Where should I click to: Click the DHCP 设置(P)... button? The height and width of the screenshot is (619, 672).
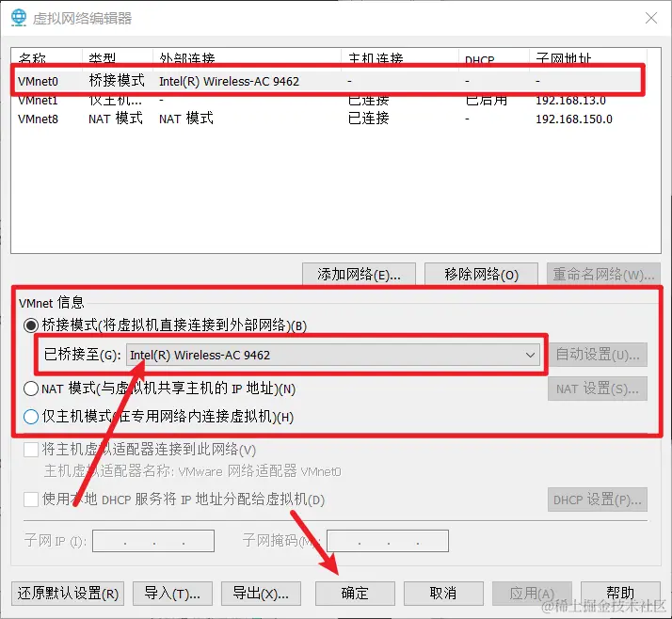(598, 500)
